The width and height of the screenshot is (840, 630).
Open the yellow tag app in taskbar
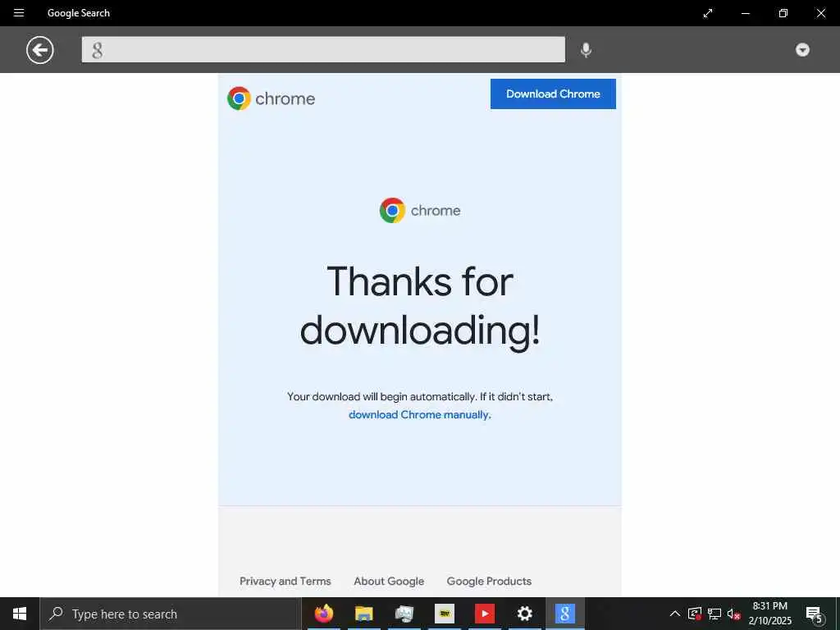[444, 614]
